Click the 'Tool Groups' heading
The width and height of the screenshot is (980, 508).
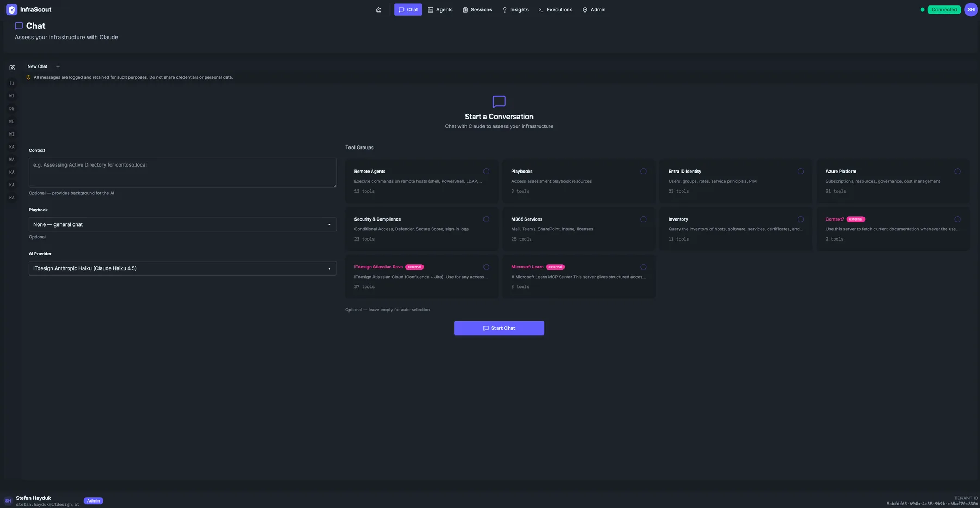coord(359,148)
